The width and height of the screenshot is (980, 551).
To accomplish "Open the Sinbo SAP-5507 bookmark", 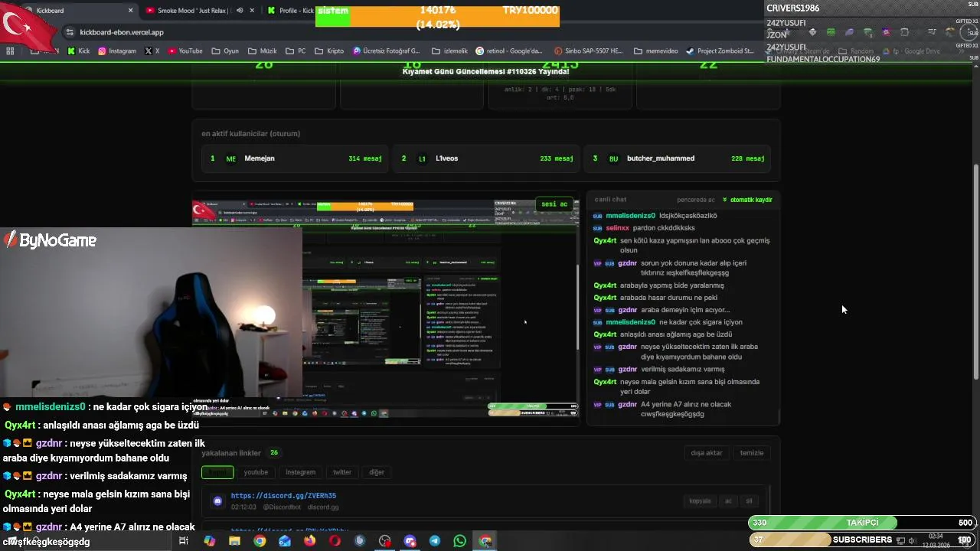I will coord(588,51).
